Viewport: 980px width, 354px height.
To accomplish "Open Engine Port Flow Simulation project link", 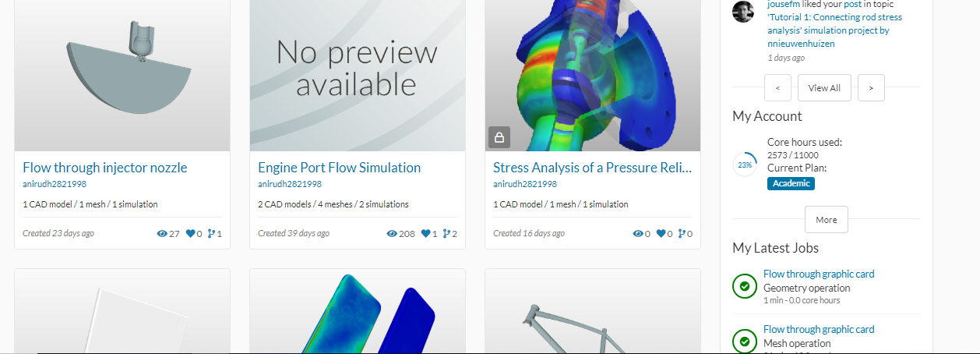I will (339, 168).
